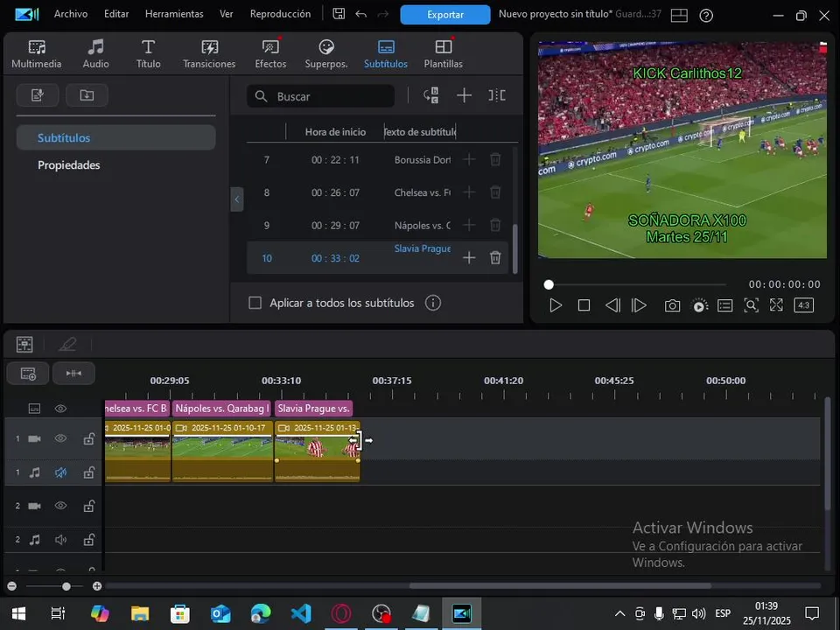Add a new subtitle with the plus icon
The height and width of the screenshot is (630, 840).
click(464, 95)
